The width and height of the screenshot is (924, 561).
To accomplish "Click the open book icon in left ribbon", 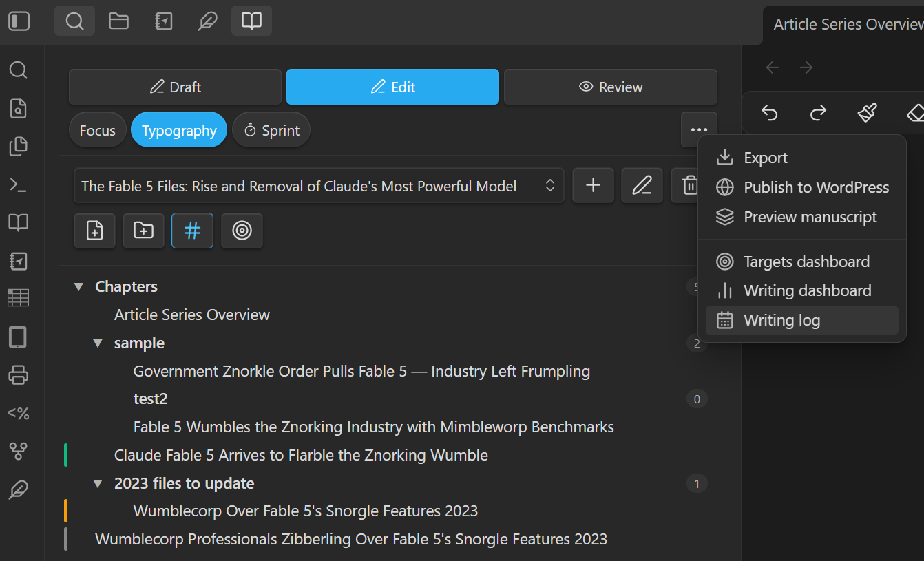I will [19, 222].
